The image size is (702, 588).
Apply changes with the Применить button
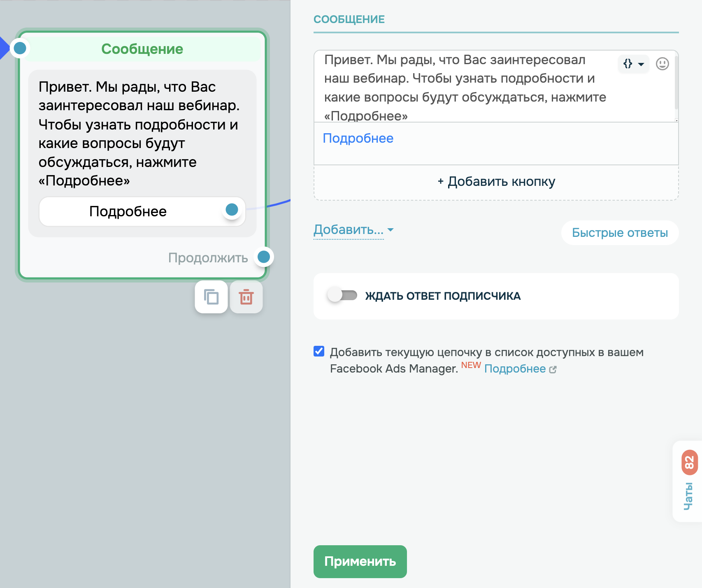360,561
